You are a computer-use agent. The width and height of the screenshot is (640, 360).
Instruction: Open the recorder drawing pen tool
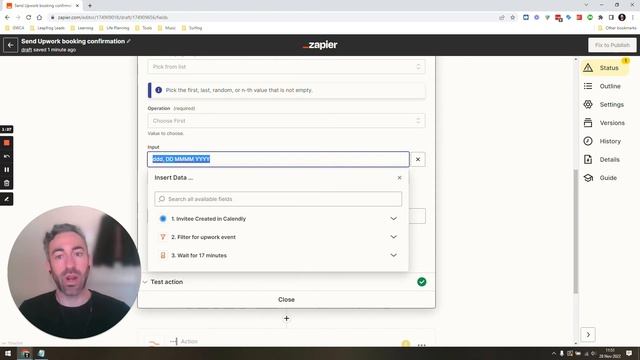[7, 199]
